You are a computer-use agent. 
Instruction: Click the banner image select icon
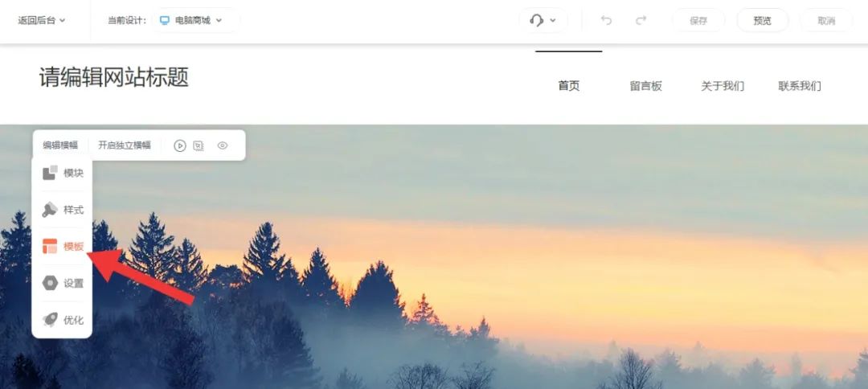(199, 145)
